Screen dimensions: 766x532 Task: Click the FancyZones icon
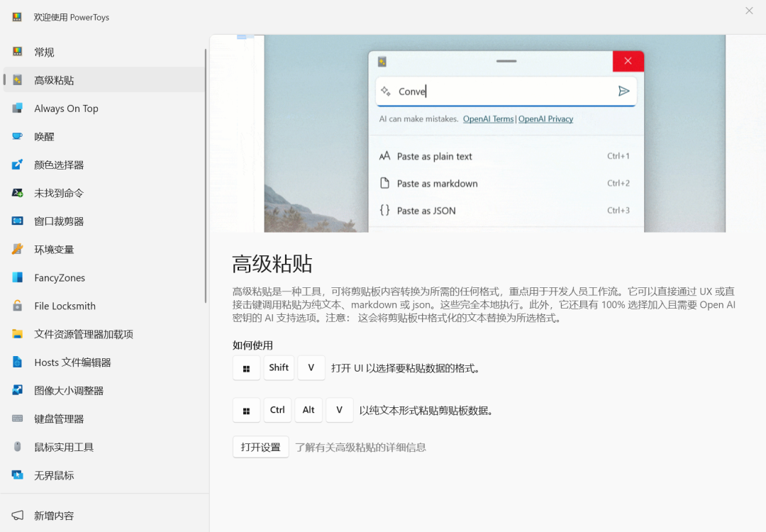pyautogui.click(x=18, y=277)
